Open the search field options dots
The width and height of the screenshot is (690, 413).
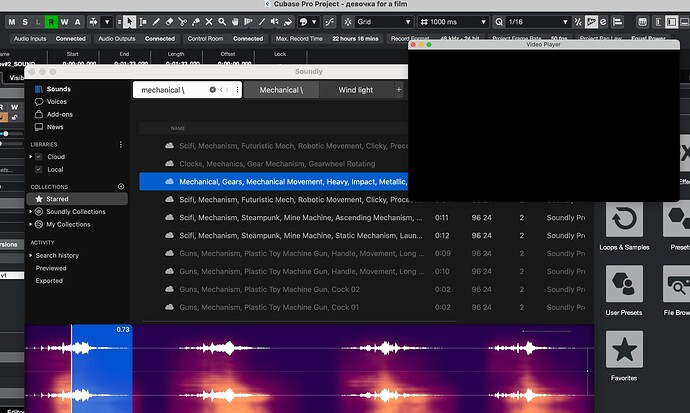(237, 90)
